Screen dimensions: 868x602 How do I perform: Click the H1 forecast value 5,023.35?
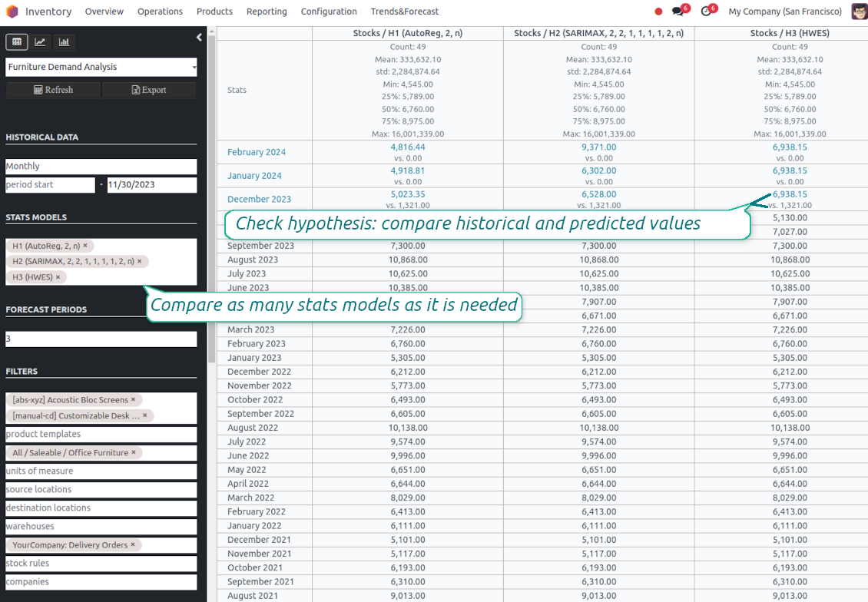[408, 194]
